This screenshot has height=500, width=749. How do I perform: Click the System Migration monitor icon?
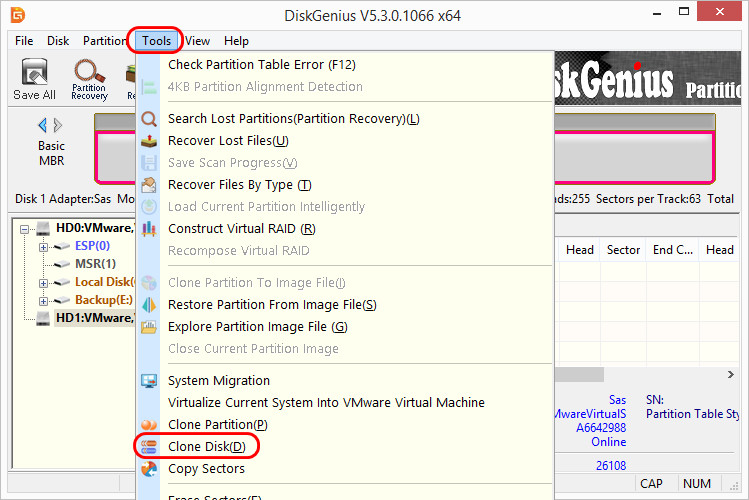coord(149,381)
